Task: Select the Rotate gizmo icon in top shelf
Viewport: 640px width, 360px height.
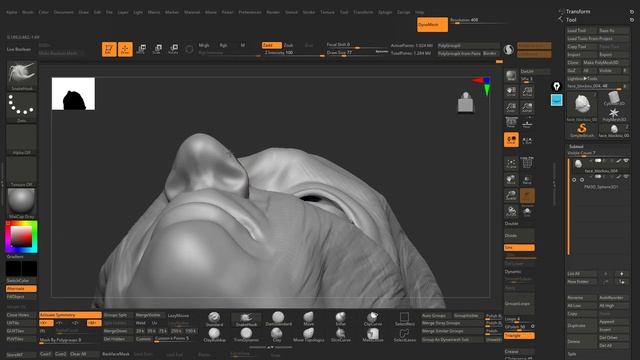Action: point(173,49)
